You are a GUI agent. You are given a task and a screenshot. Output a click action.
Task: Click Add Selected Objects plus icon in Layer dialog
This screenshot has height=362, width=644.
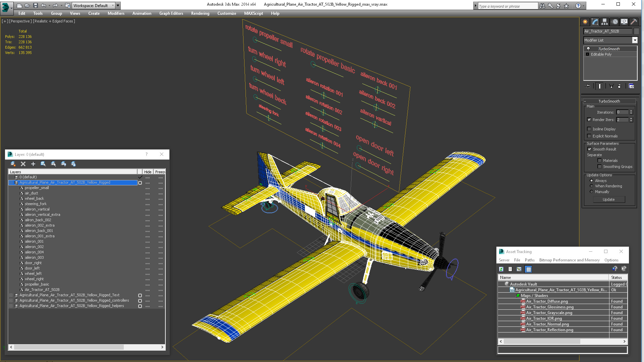[x=33, y=164]
